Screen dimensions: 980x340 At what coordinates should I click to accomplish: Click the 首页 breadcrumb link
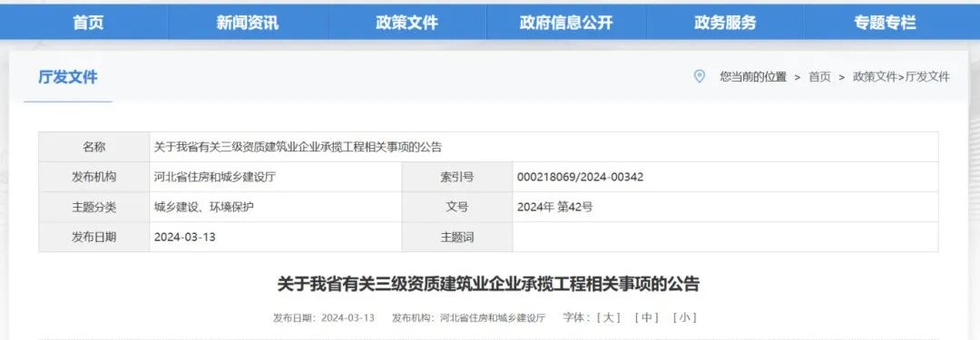(819, 77)
